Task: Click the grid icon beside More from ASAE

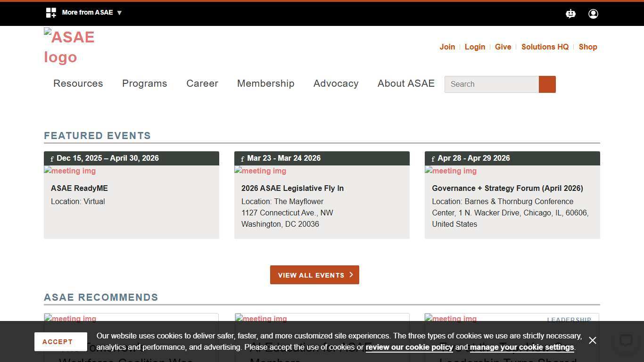Action: [51, 12]
